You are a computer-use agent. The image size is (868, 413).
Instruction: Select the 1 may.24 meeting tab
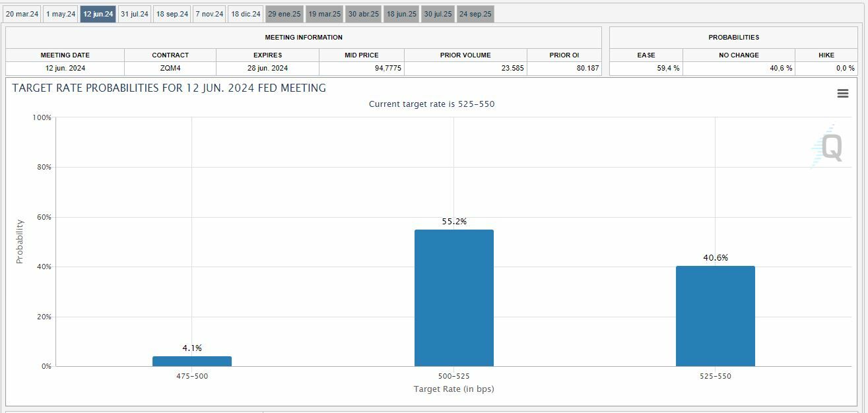tap(61, 14)
